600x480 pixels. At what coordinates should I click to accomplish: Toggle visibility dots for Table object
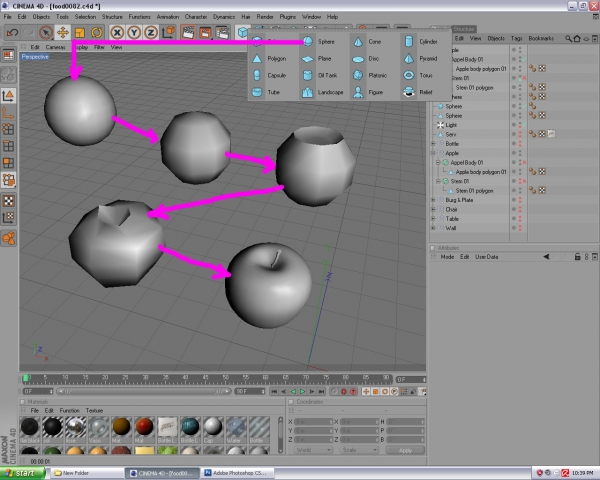520,219
